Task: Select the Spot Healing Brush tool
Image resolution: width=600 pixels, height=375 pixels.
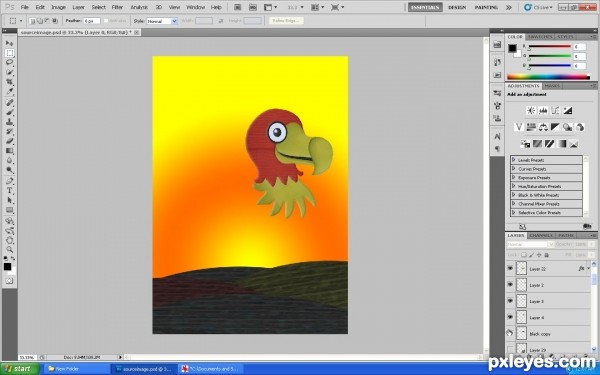Action: click(x=10, y=103)
